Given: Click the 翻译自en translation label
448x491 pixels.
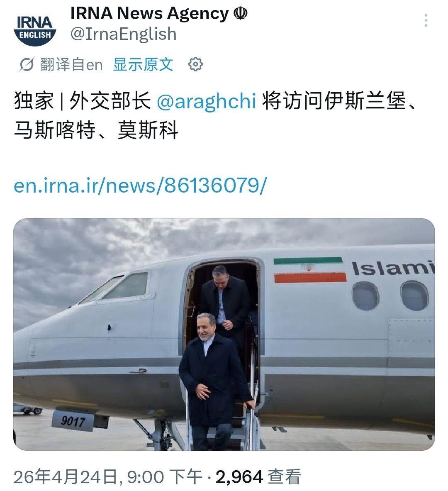Looking at the screenshot, I should coord(71,64).
